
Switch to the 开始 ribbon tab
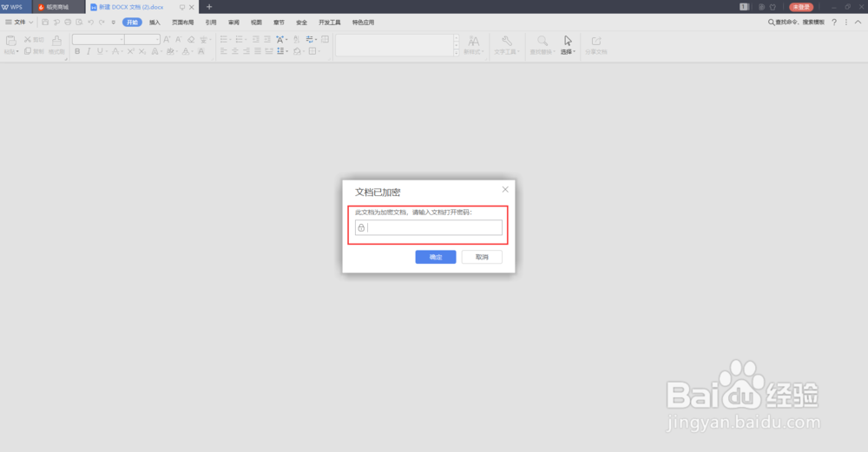click(x=132, y=23)
